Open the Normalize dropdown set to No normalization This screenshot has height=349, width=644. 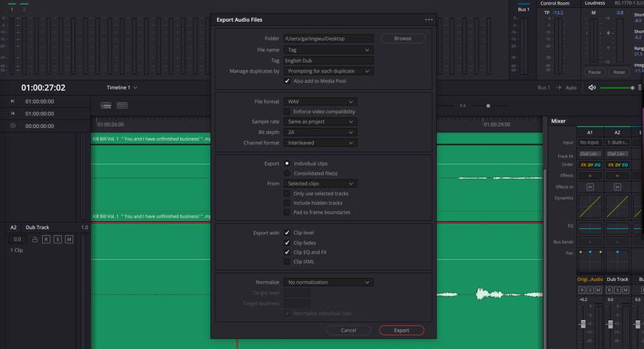(329, 282)
